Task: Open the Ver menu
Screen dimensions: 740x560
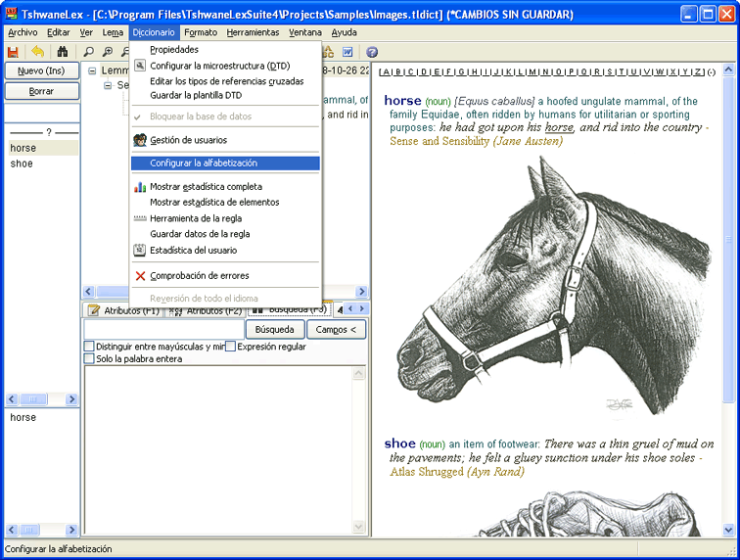Action: click(x=86, y=32)
